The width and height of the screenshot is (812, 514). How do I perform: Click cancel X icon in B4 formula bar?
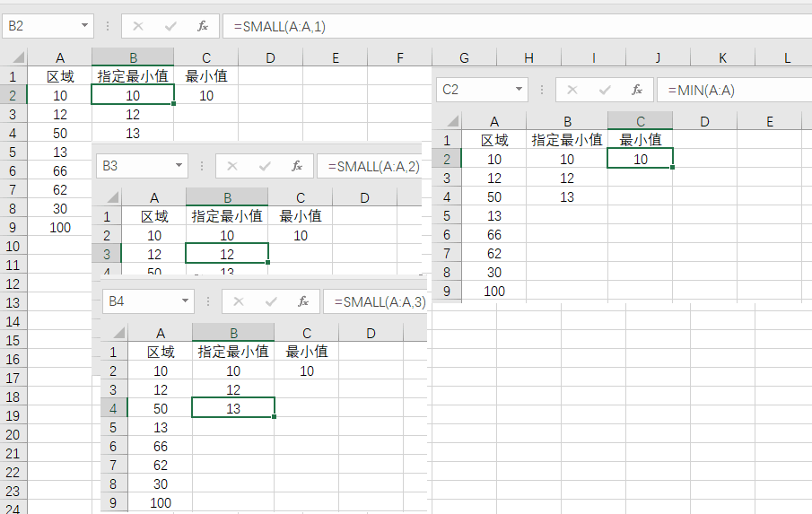(238, 301)
